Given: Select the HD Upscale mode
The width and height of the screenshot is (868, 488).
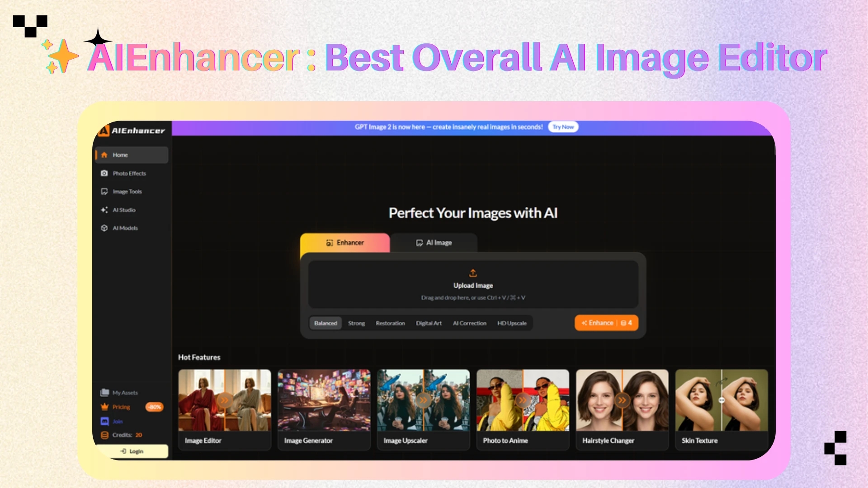Looking at the screenshot, I should coord(512,323).
